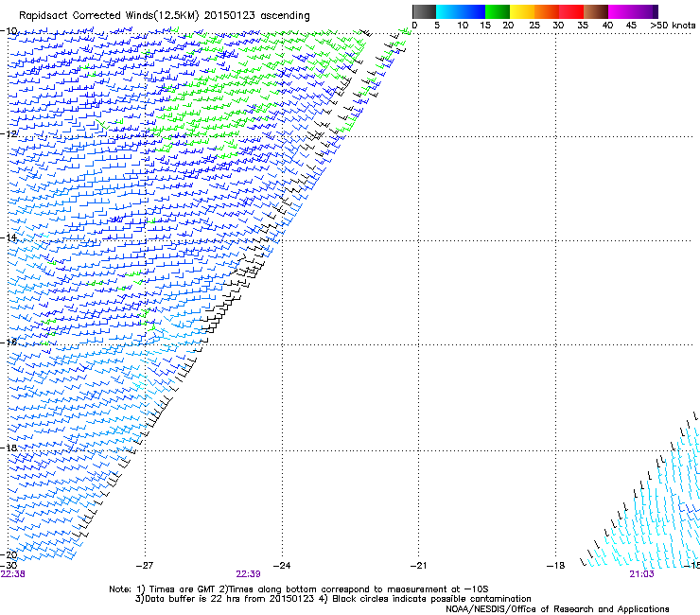Viewport: 700px width, 615px height.
Task: Click the dark purple >50 knots color band
Action: coord(656,11)
